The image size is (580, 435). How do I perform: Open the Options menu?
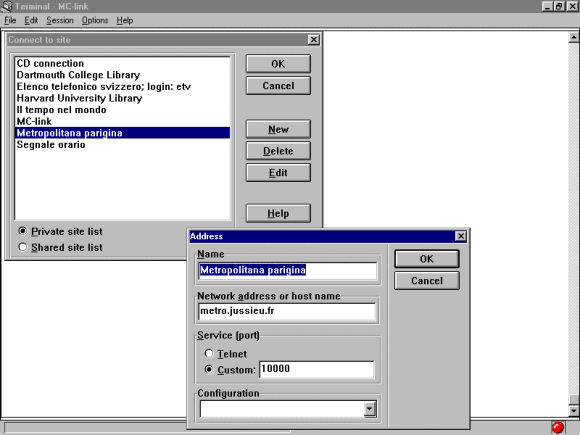[95, 20]
